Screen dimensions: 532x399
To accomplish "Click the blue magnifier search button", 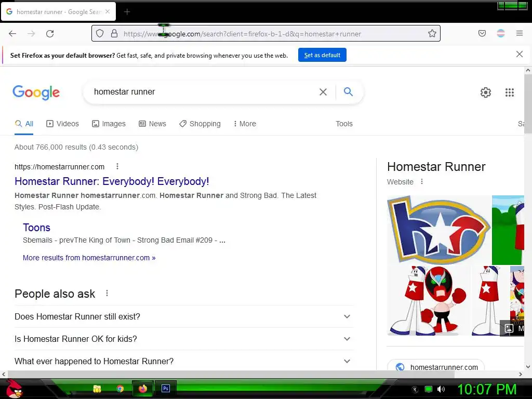I will pyautogui.click(x=348, y=91).
